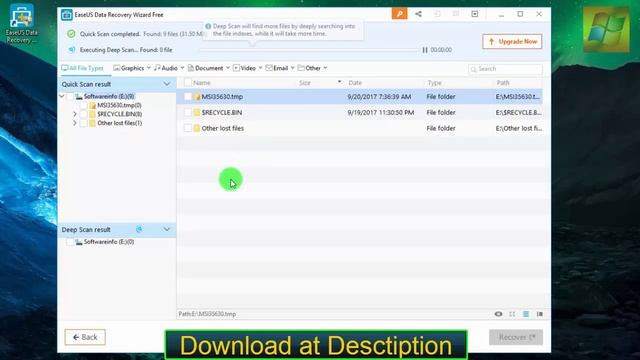The image size is (640, 360).
Task: Pause the deep scan
Action: click(425, 50)
